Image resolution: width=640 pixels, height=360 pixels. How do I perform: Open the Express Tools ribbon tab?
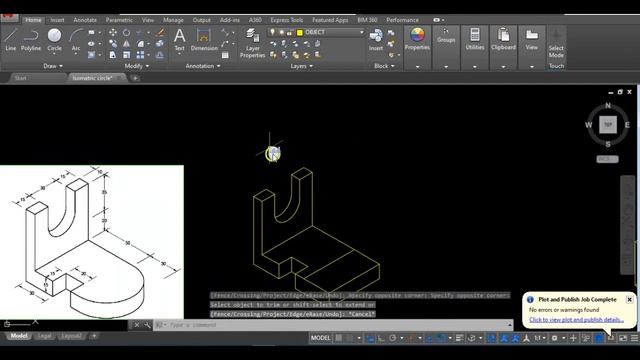point(287,20)
